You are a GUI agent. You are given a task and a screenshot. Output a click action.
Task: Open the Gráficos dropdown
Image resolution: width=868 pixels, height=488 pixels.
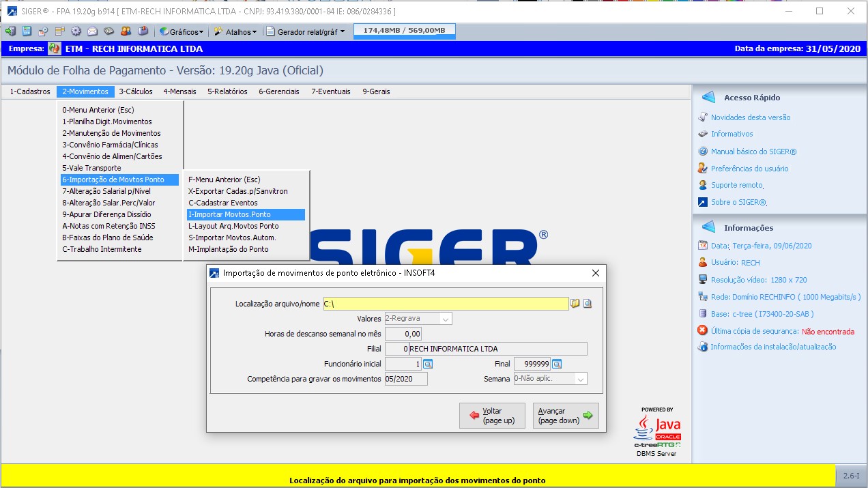(181, 31)
